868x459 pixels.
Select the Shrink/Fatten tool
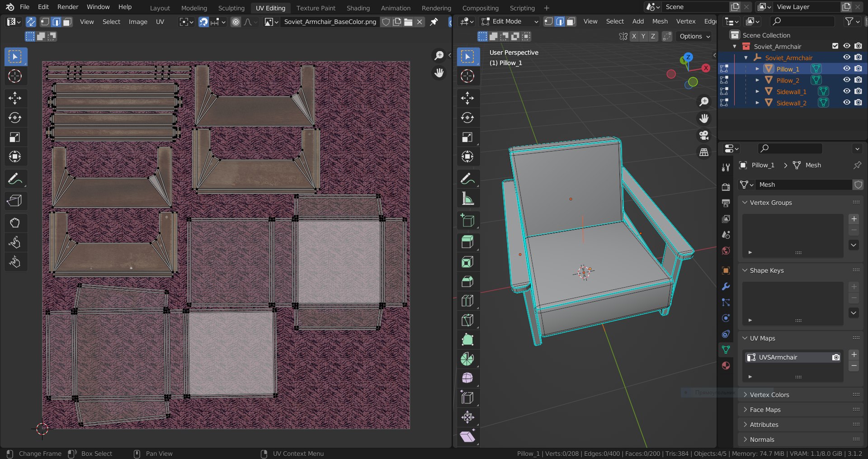(x=467, y=417)
